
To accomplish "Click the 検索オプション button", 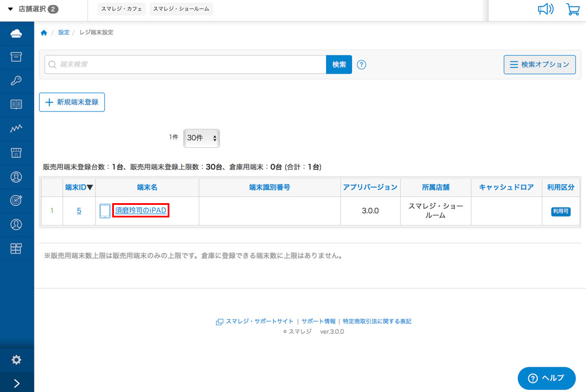I will (539, 65).
